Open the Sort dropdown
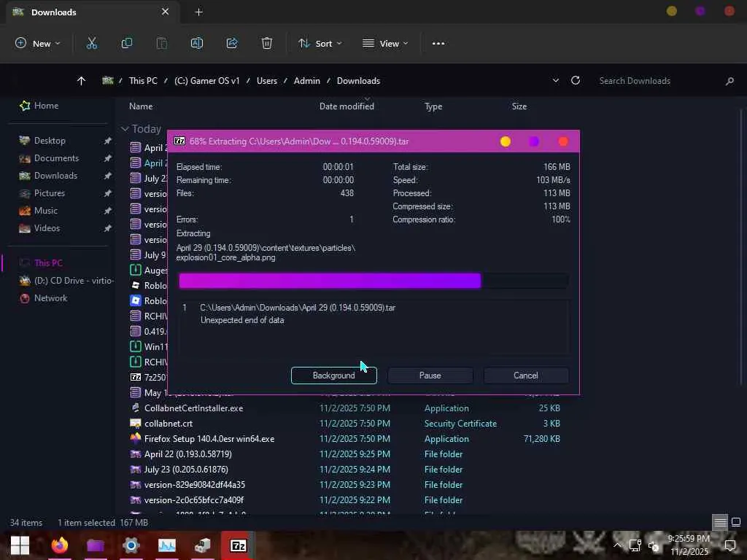Viewport: 747px width, 560px height. pos(320,43)
